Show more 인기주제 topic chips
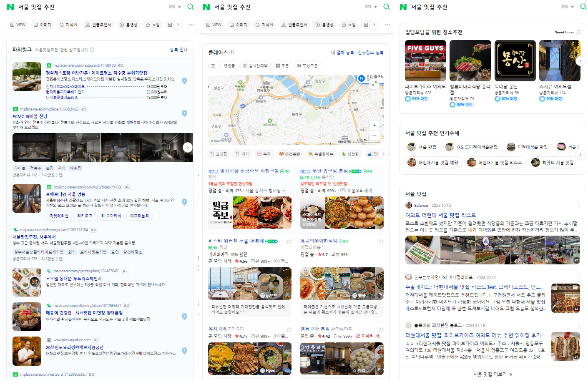The width and height of the screenshot is (588, 382). (x=580, y=155)
